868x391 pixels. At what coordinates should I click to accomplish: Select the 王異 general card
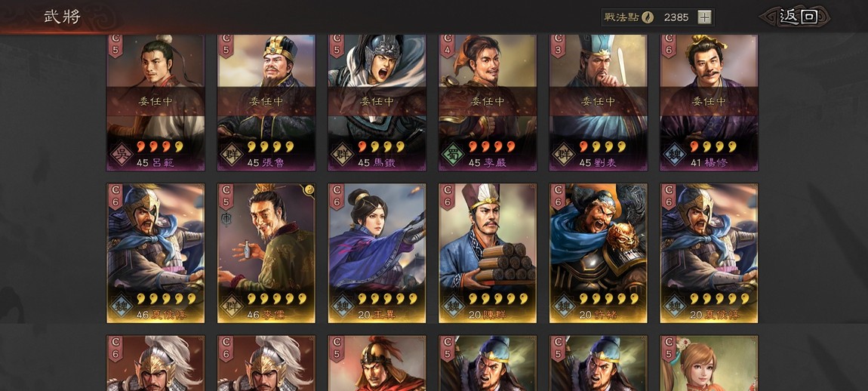[377, 253]
